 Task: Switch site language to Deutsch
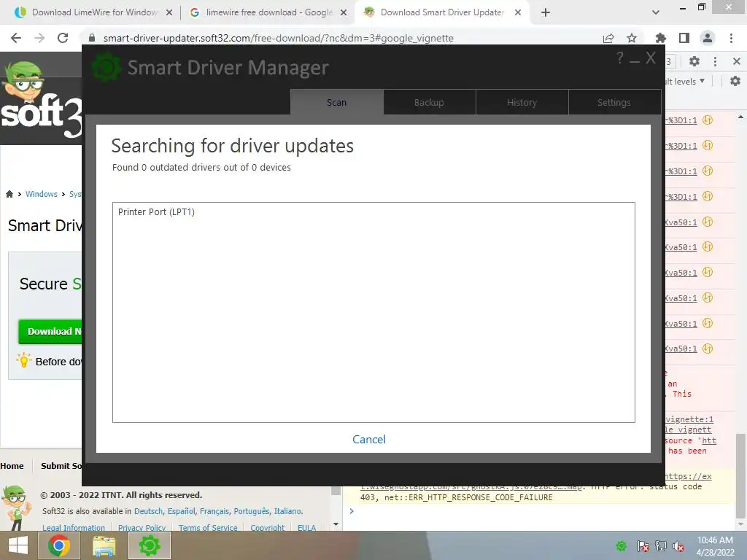pyautogui.click(x=148, y=511)
